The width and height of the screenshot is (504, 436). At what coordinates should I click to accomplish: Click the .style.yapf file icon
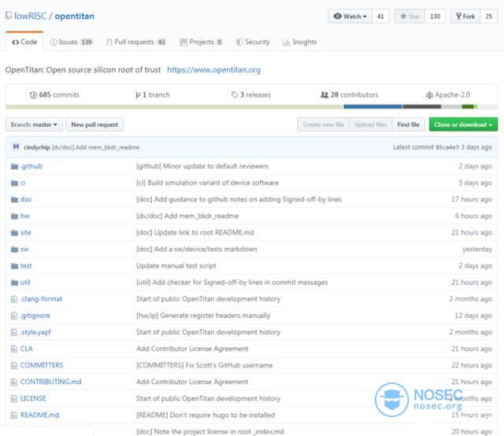(x=14, y=332)
